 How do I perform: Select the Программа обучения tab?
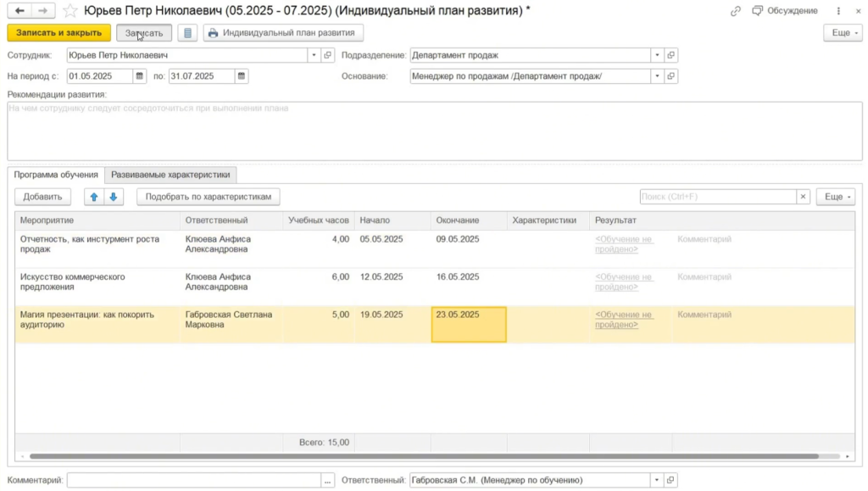pyautogui.click(x=56, y=175)
